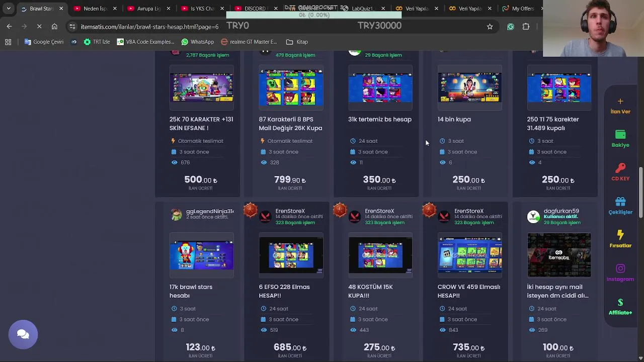
Task: Open the browser extensions puzzle icon
Action: (526, 26)
